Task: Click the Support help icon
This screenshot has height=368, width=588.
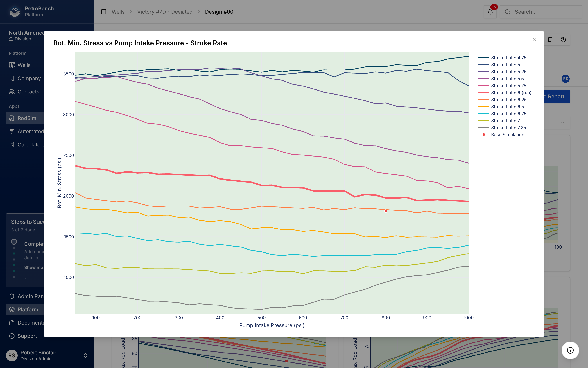Action: pos(12,336)
